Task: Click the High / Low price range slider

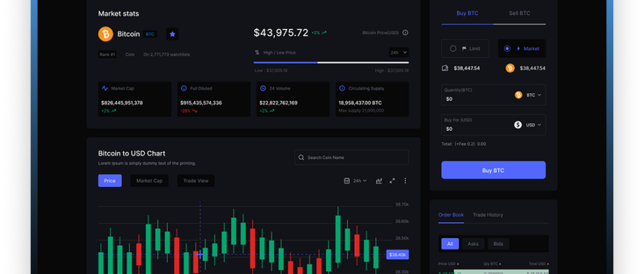Action: coord(331,62)
